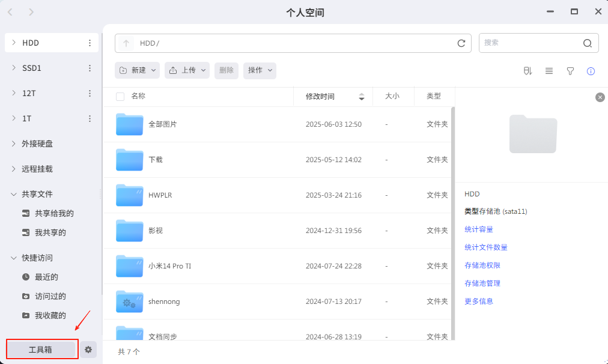Go up one directory level arrow
This screenshot has height=364, width=608.
click(x=126, y=43)
